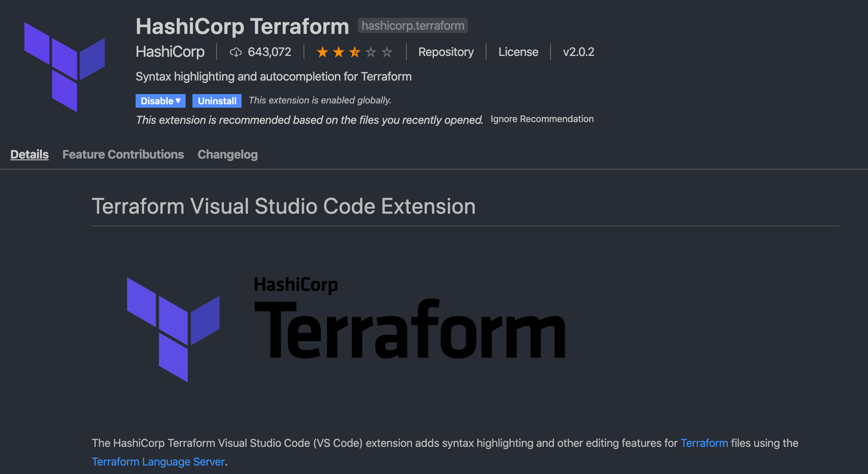
Task: Open the Disable dropdown arrow
Action: pyautogui.click(x=178, y=101)
